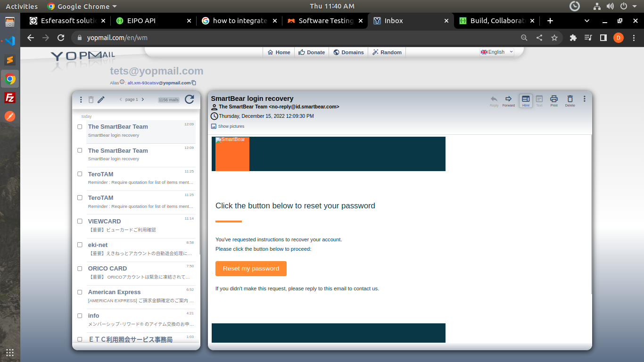Open the English language dropdown
This screenshot has height=362, width=644.
(x=496, y=52)
